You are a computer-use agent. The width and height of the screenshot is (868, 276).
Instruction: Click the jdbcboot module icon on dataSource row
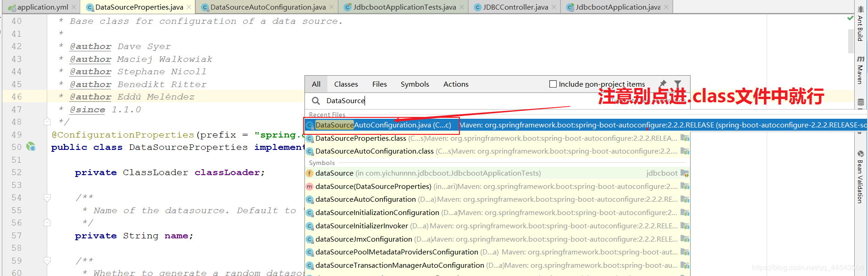[x=685, y=173]
